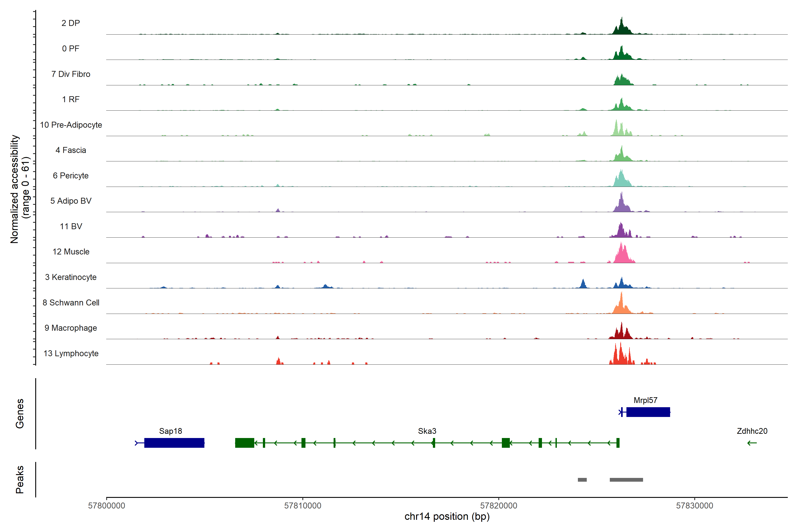Viewport: 798px width, 532px height.
Task: Click the 57830000 axis tick label
Action: (x=694, y=506)
